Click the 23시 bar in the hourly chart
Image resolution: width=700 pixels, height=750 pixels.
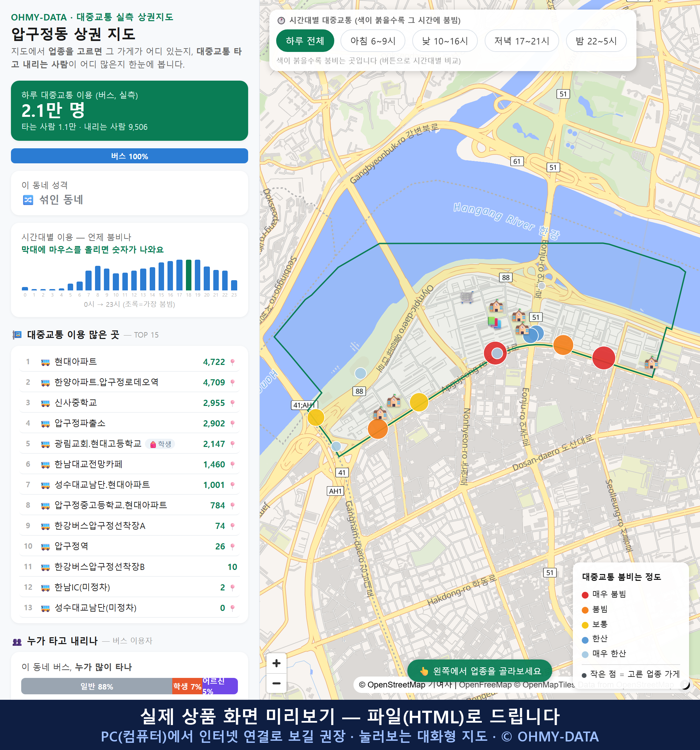pyautogui.click(x=234, y=285)
